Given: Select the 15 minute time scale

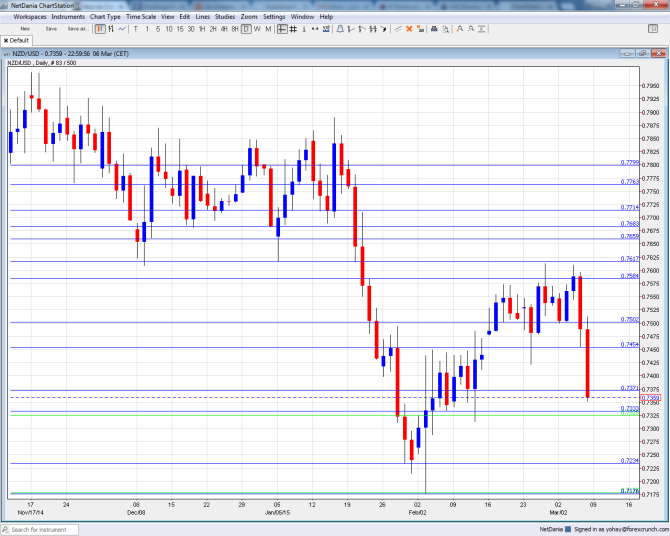Looking at the screenshot, I should tap(180, 29).
